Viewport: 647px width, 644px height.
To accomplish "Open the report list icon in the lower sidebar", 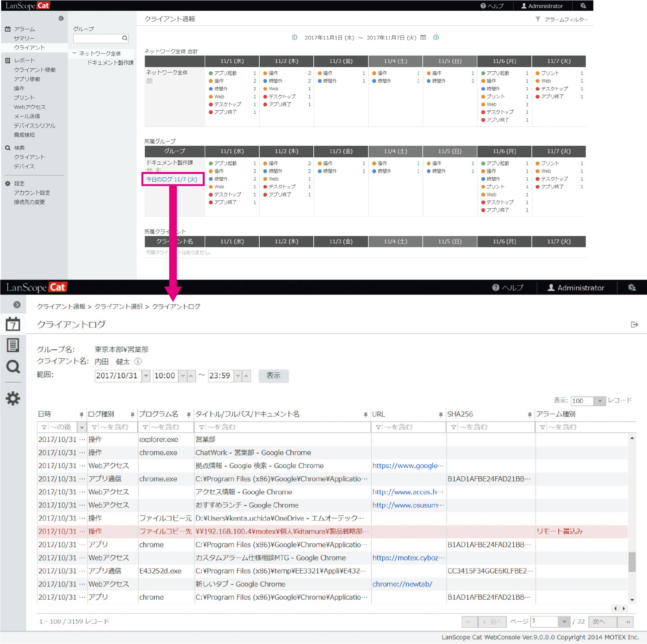I will point(13,345).
